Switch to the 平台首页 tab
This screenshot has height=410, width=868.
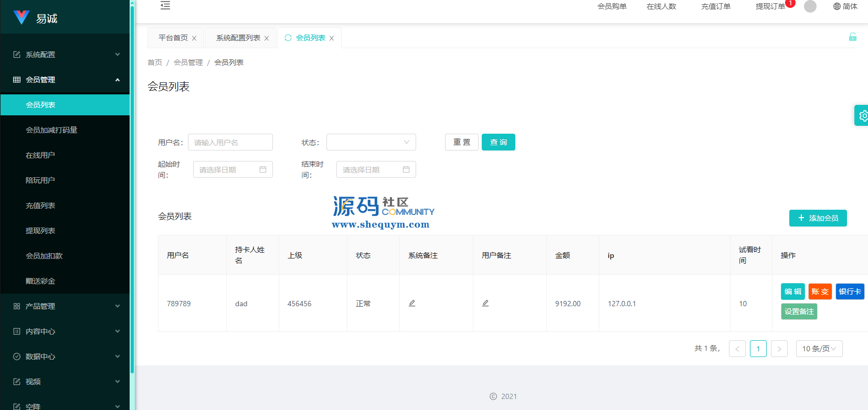pos(173,38)
